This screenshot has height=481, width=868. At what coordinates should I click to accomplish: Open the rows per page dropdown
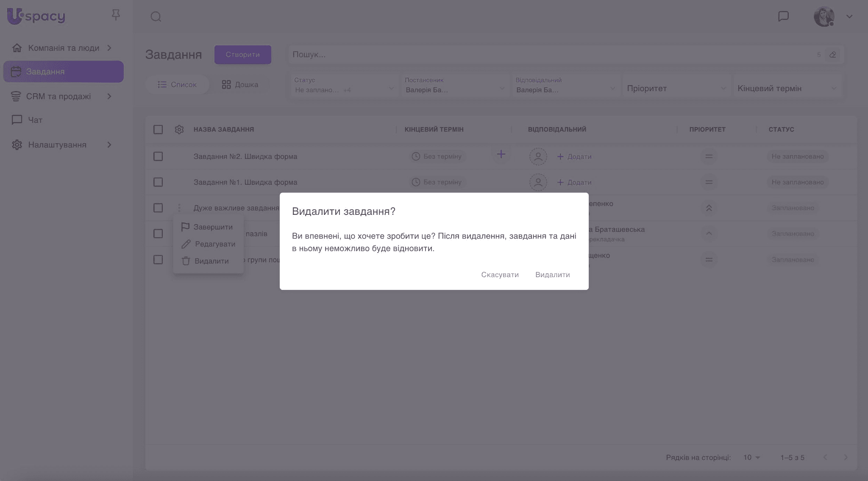point(751,457)
